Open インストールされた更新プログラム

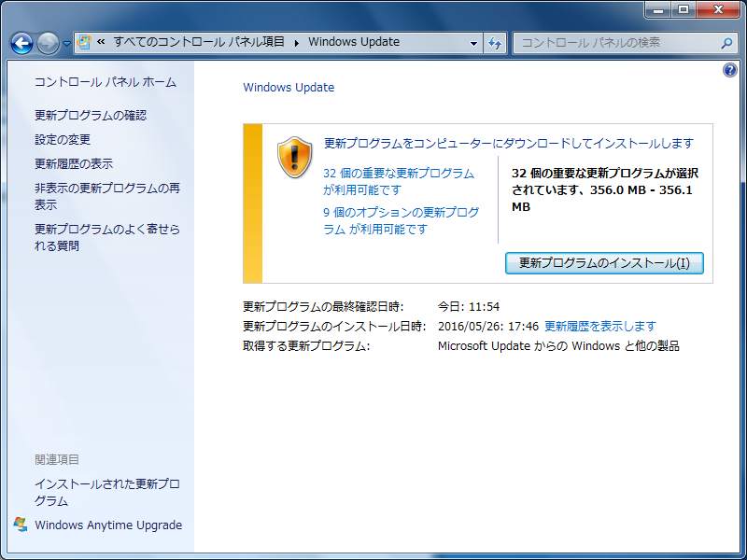pyautogui.click(x=107, y=493)
